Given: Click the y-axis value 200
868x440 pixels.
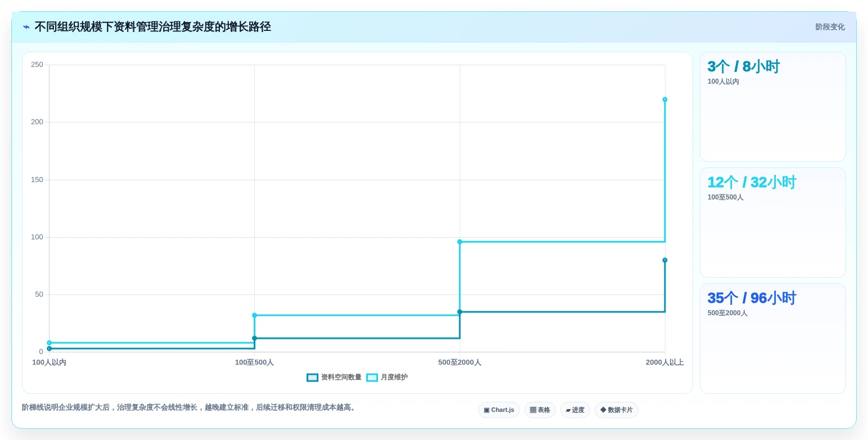Looking at the screenshot, I should click(x=37, y=122).
